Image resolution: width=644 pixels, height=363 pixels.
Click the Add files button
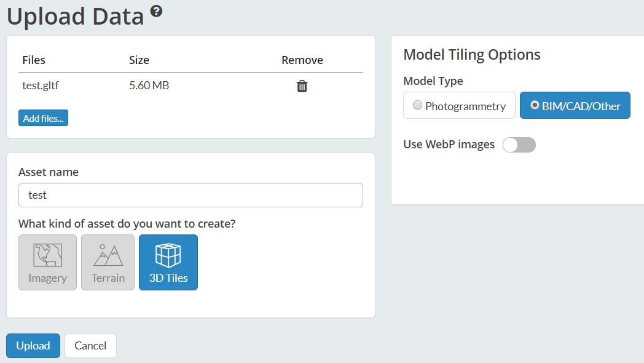pyautogui.click(x=43, y=118)
